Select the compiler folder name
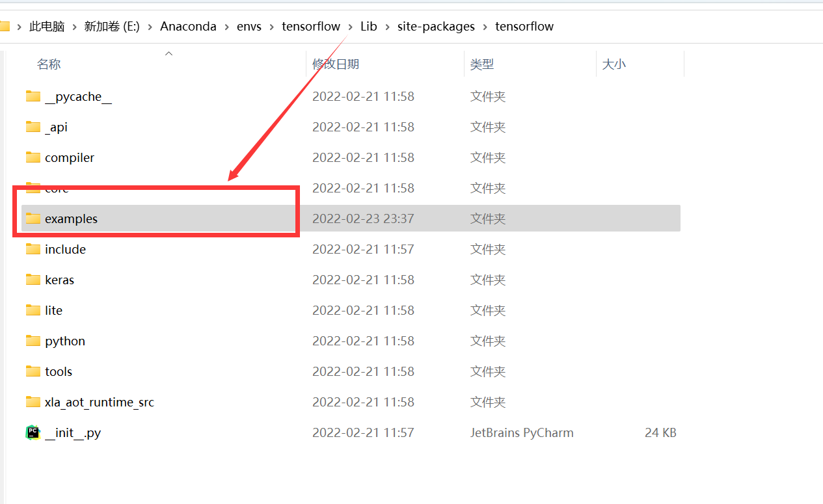The width and height of the screenshot is (823, 504). [x=70, y=158]
